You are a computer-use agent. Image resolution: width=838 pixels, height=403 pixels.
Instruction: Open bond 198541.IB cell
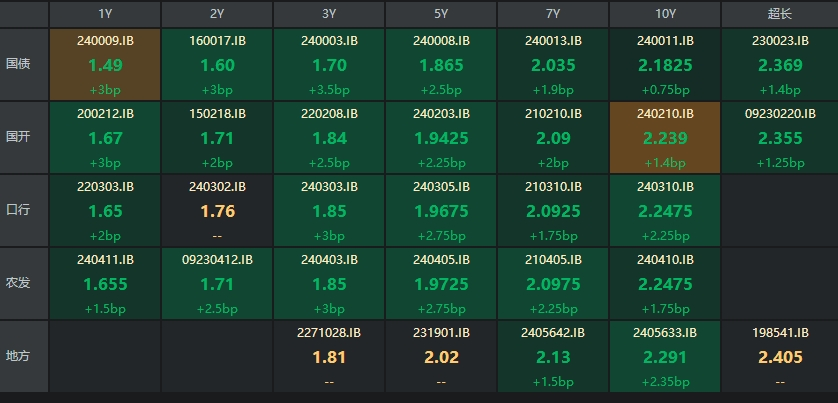tap(780, 356)
